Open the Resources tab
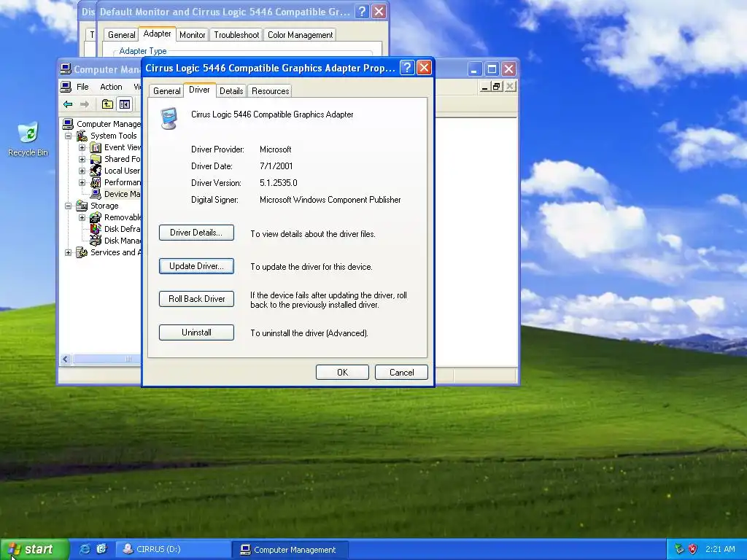Screen dimensions: 747x560 [270, 91]
